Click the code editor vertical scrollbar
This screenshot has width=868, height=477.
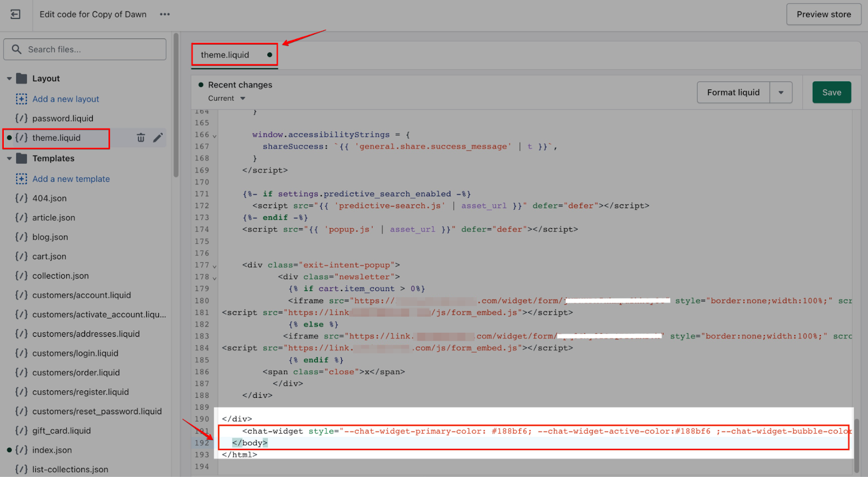(x=857, y=444)
